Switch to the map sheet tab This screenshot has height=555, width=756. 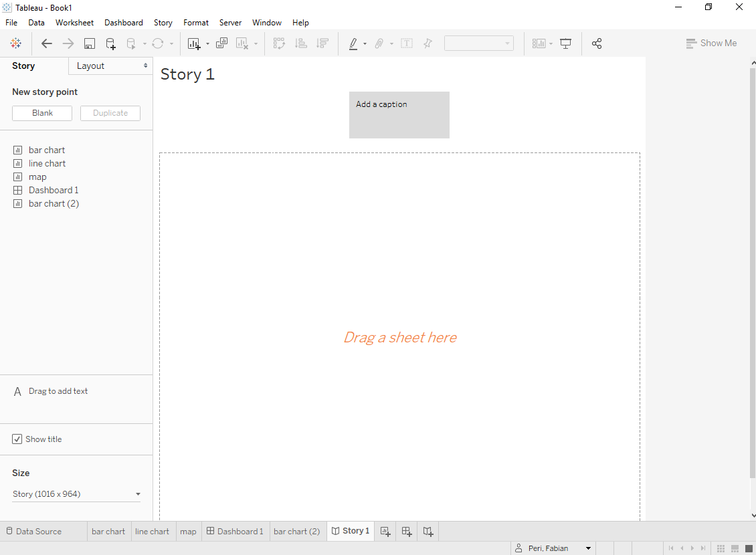click(x=188, y=532)
